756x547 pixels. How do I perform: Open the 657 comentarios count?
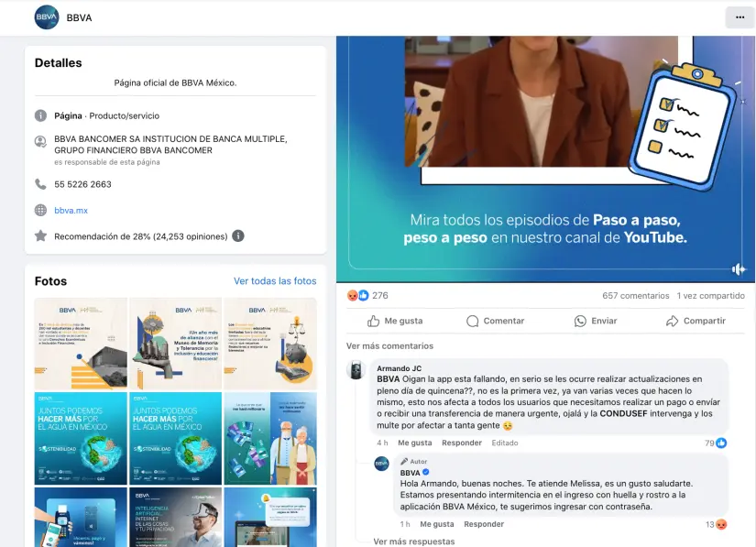click(635, 296)
